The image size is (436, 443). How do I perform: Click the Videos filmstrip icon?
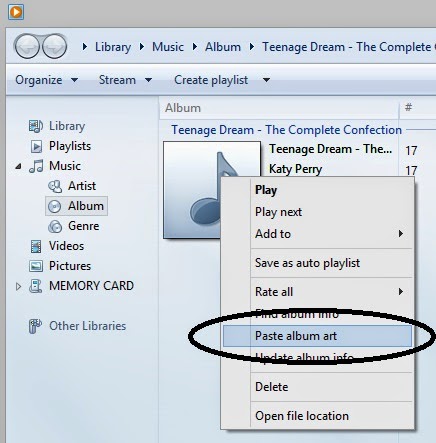[36, 246]
